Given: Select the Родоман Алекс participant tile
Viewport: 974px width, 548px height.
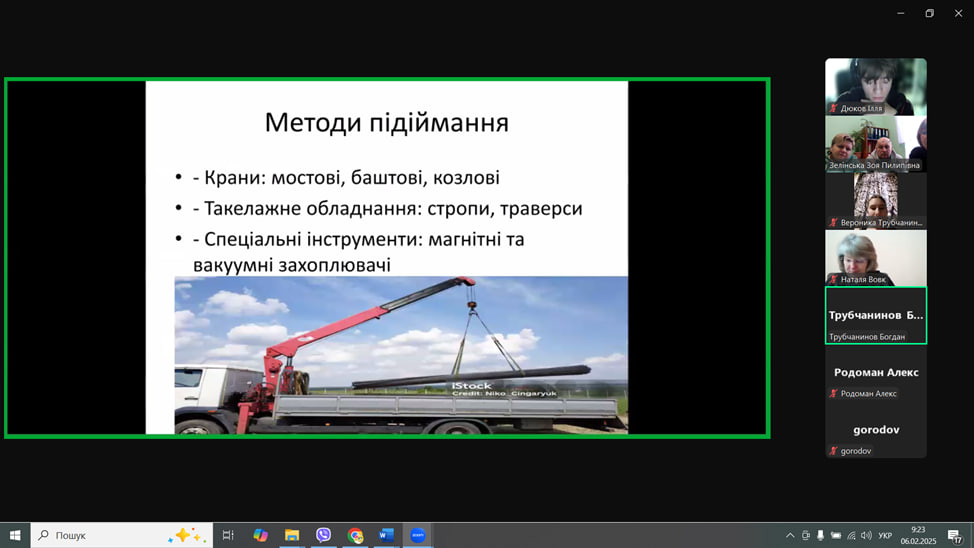Looking at the screenshot, I should [x=876, y=373].
